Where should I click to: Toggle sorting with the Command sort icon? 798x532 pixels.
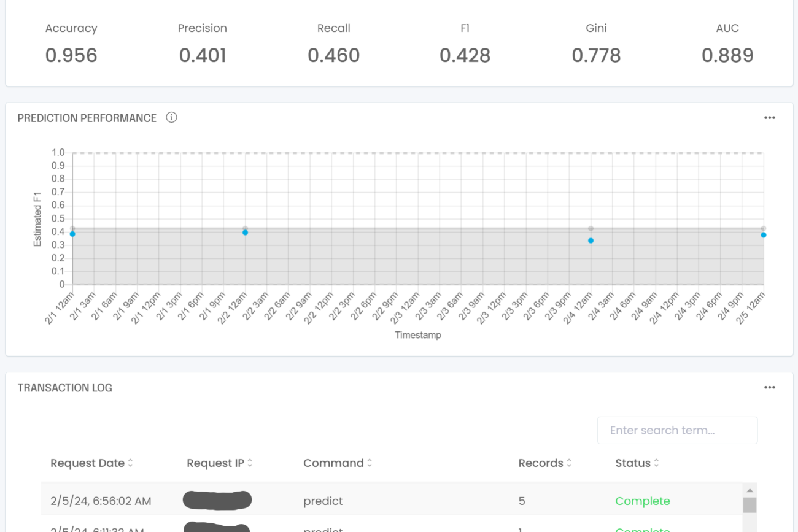(x=369, y=463)
